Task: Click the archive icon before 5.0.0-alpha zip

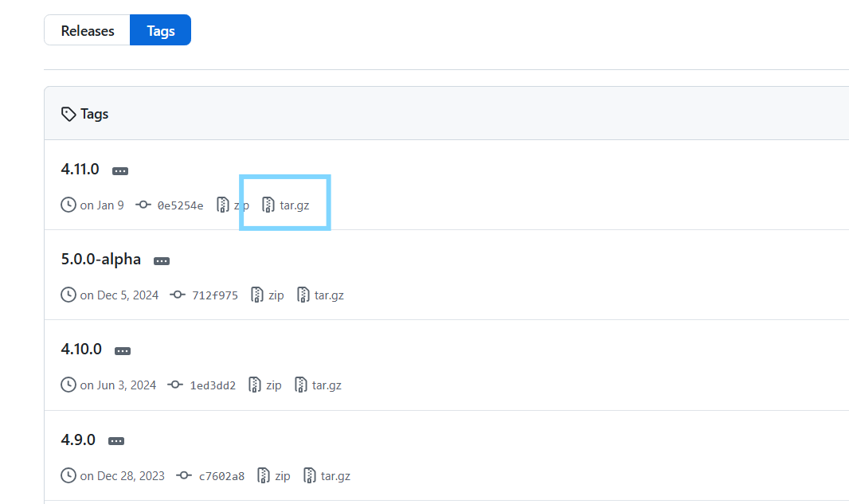Action: (257, 295)
